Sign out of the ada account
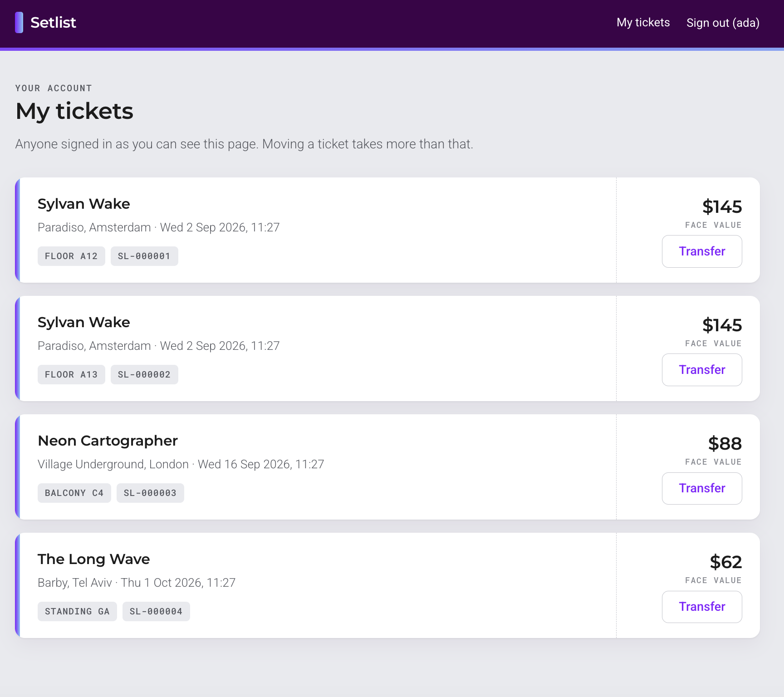The image size is (784, 697). coord(723,23)
